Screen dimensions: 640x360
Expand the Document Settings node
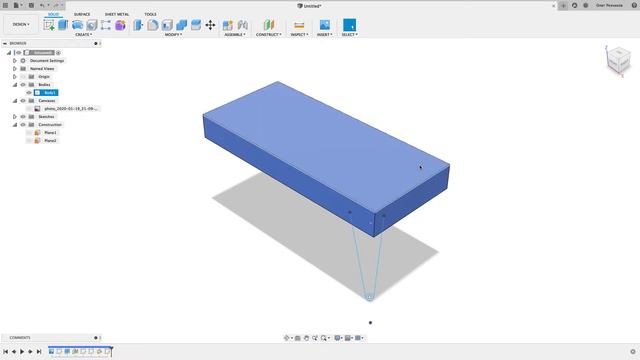[x=15, y=60]
